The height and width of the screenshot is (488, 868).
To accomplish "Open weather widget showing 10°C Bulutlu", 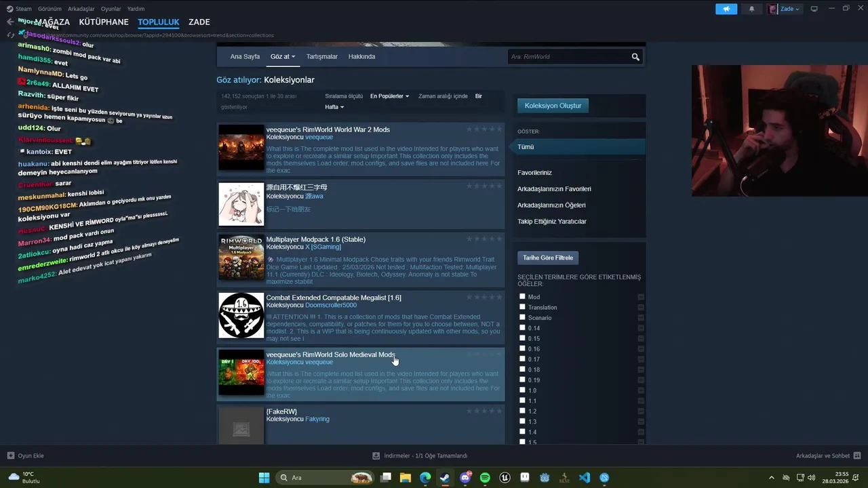I will (24, 478).
